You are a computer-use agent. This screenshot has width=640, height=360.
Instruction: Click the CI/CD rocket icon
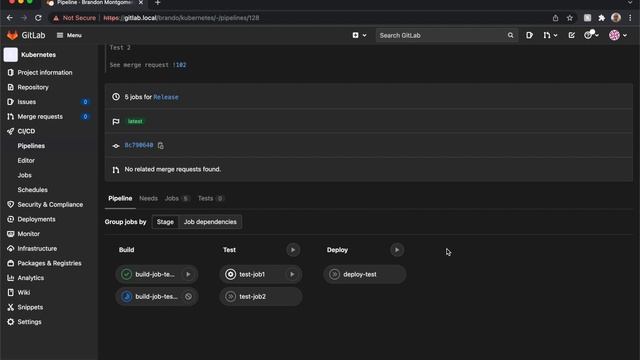11,131
